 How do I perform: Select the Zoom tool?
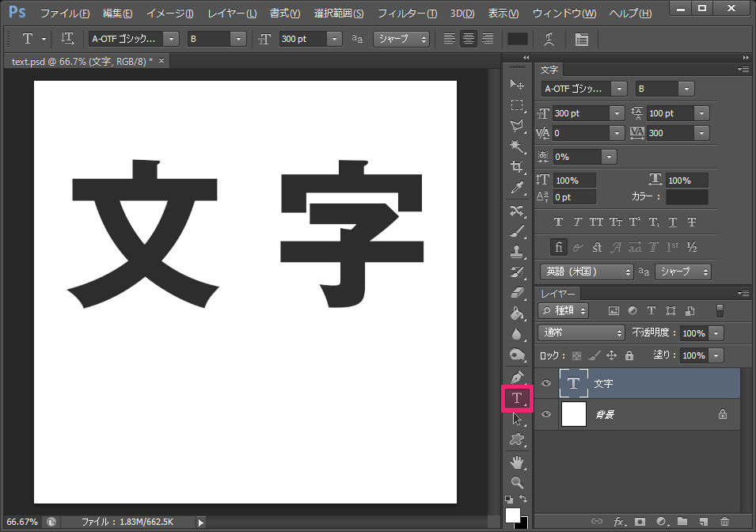pos(517,482)
